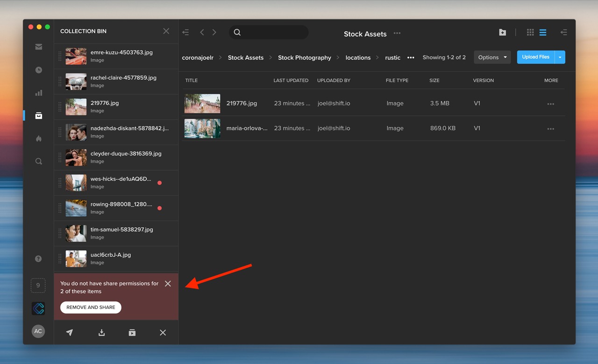Image resolution: width=598 pixels, height=364 pixels.
Task: Go to Stock Photography breadcrumb
Action: click(x=304, y=58)
